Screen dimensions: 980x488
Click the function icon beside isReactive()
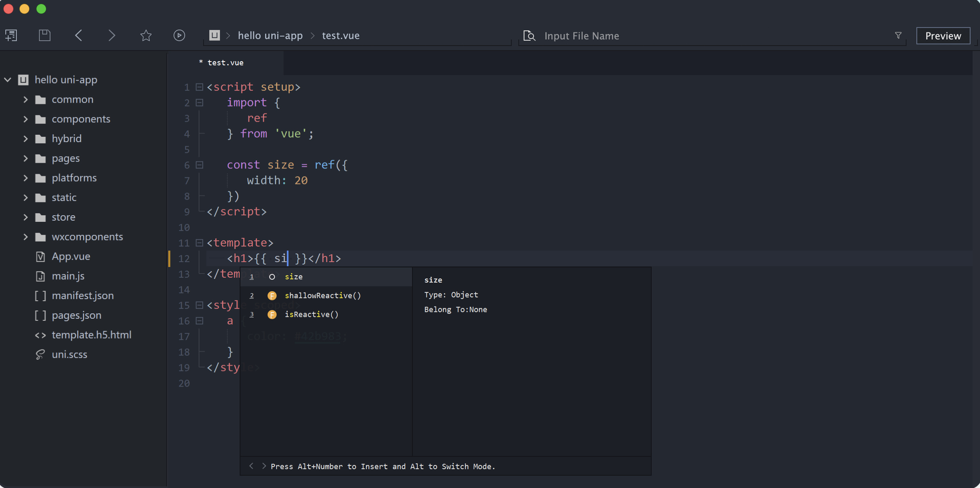[272, 315]
